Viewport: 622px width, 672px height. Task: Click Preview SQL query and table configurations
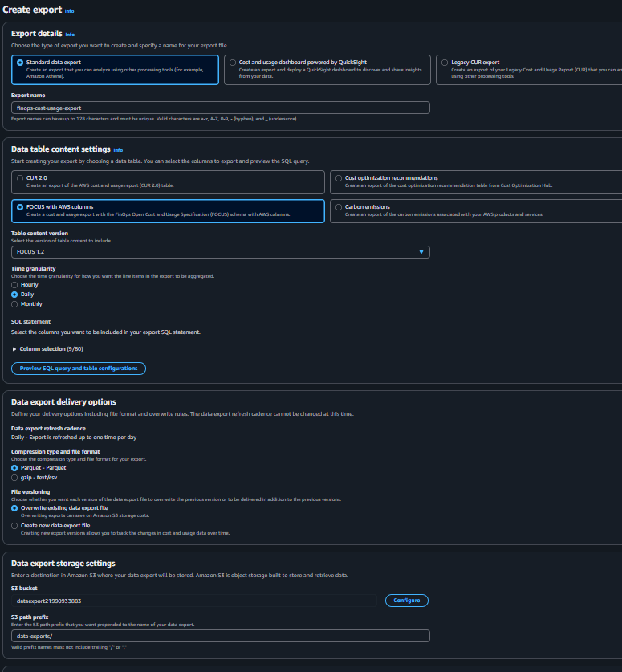click(x=79, y=369)
